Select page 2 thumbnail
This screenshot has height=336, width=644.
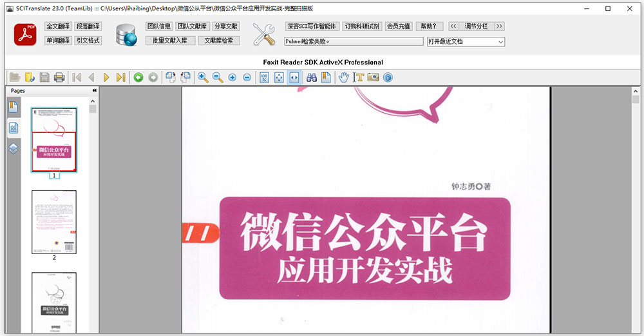tap(54, 222)
